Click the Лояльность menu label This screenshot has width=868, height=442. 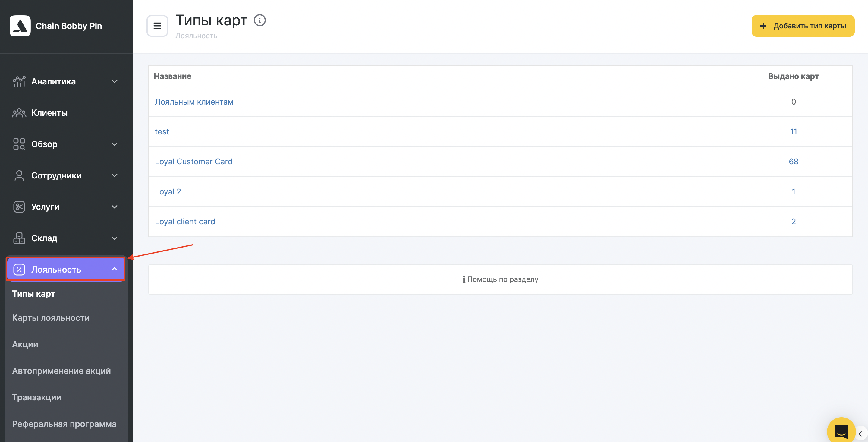(56, 269)
